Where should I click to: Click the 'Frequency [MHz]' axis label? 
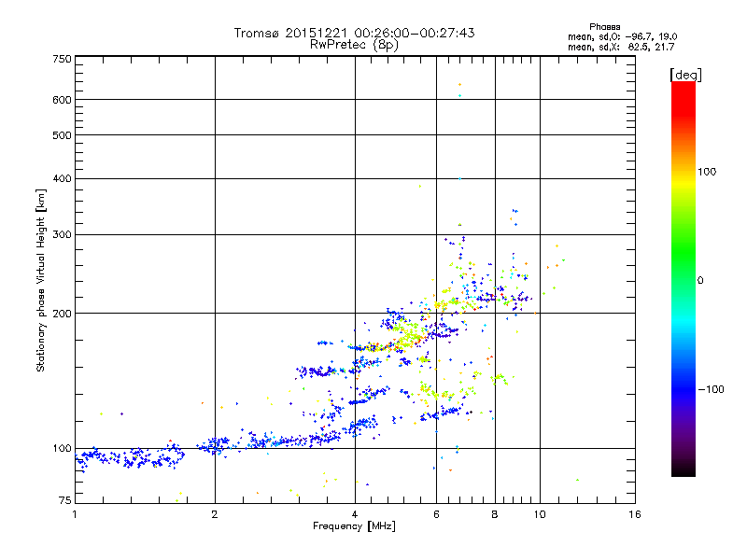point(354,526)
